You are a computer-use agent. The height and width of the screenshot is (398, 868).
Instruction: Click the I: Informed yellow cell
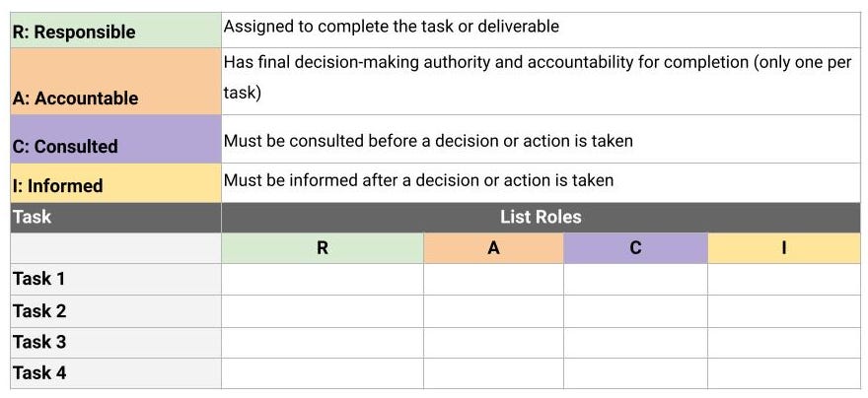coord(115,183)
